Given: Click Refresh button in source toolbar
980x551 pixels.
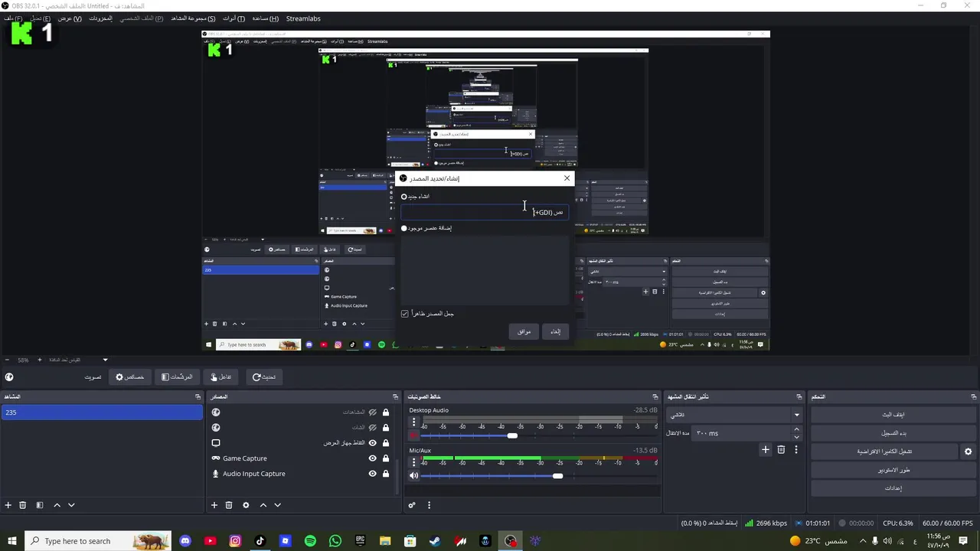Looking at the screenshot, I should point(264,377).
